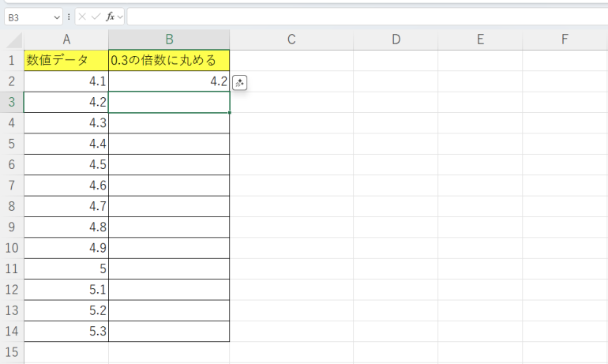Select row 5 header
The height and width of the screenshot is (364, 608).
click(x=12, y=144)
